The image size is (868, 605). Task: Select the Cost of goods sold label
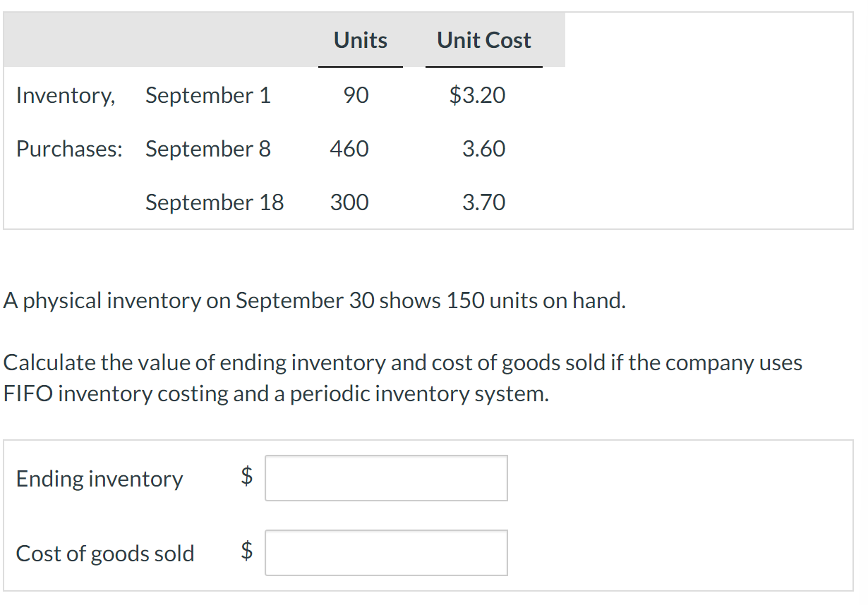tap(104, 554)
